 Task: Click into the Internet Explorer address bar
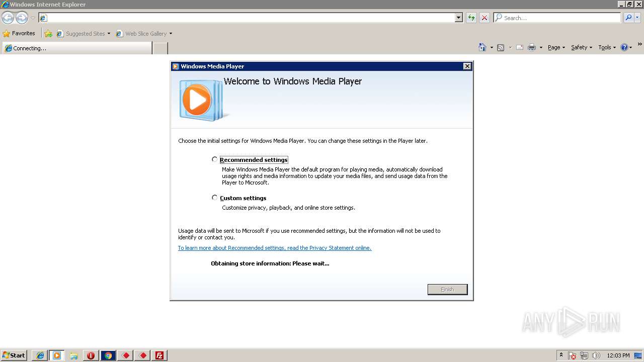(247, 18)
